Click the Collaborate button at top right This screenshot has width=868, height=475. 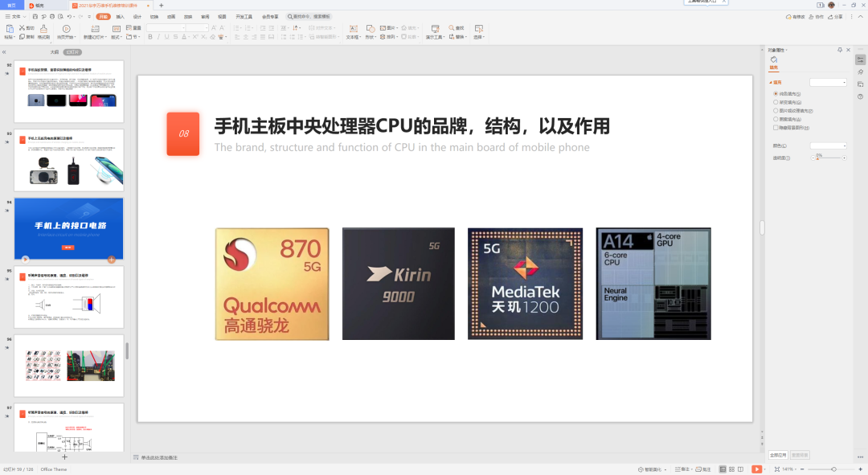816,17
